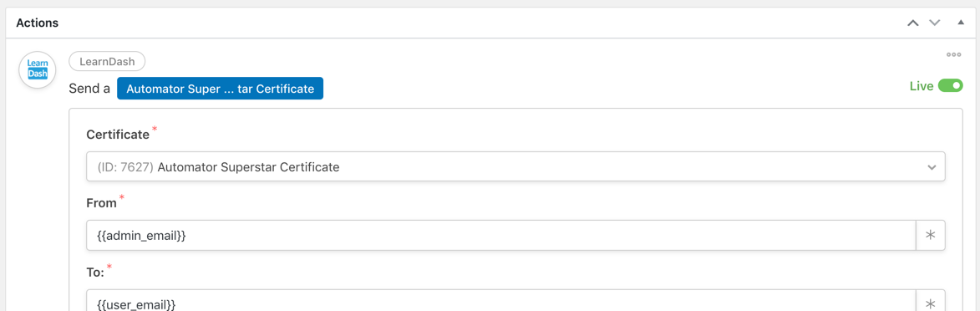Collapse the Actions panel with the triangle toggle
The image size is (980, 311).
tap(962, 23)
